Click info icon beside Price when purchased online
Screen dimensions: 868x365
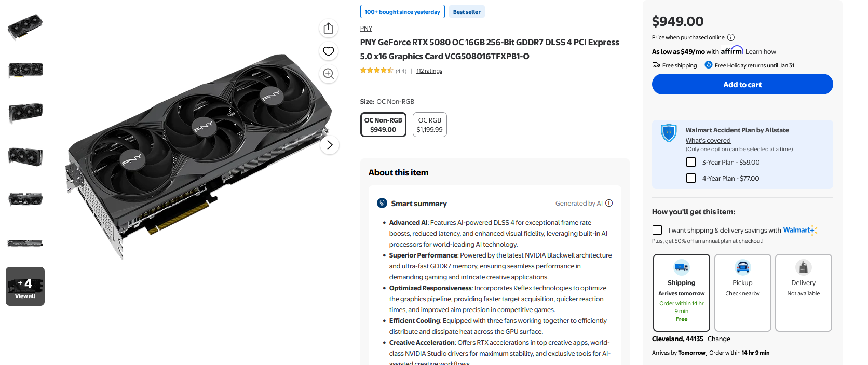tap(731, 37)
